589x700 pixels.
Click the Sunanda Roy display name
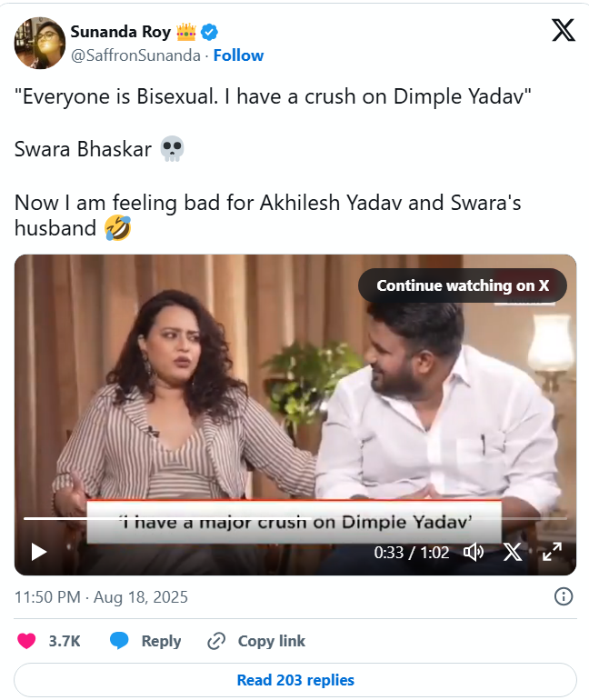tap(121, 33)
